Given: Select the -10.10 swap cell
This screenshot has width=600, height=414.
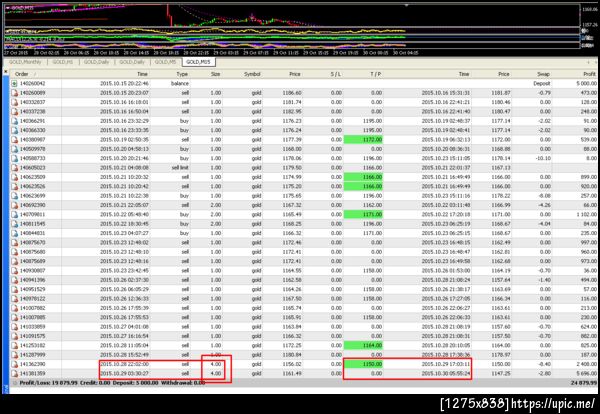Looking at the screenshot, I should coord(543,158).
